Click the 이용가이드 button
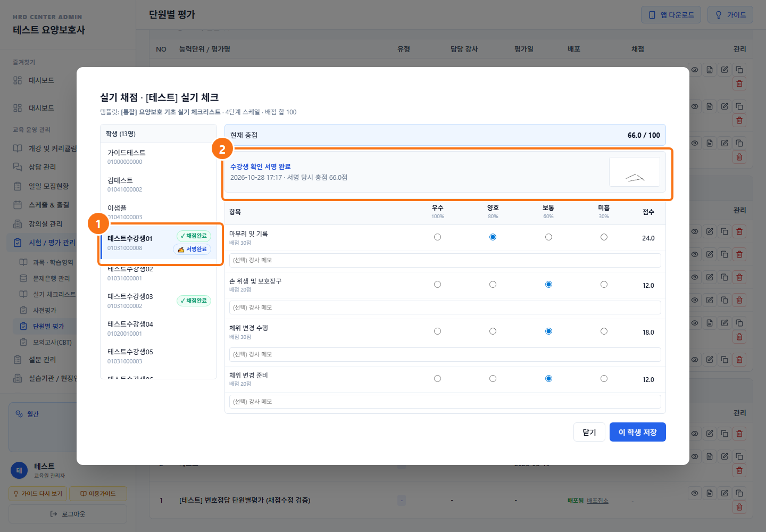 [98, 494]
